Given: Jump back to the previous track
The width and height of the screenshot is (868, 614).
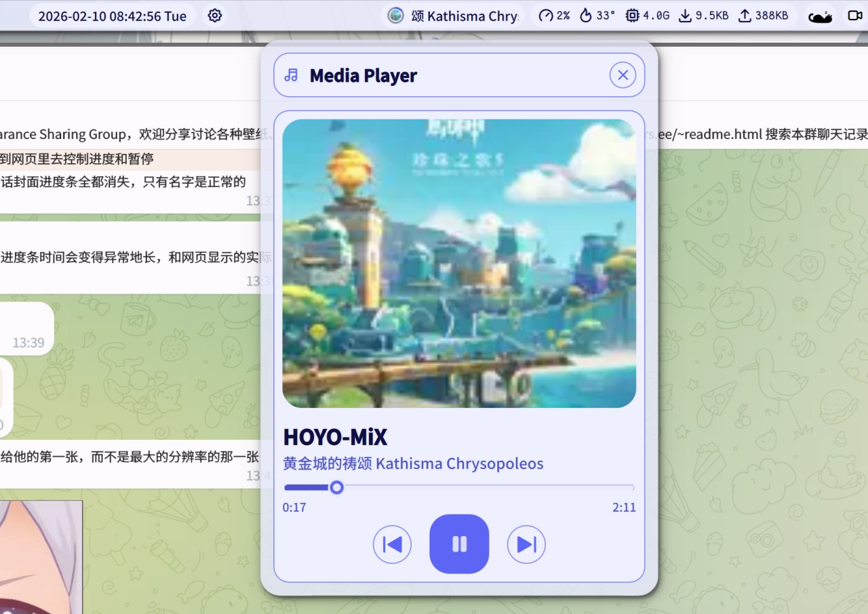Looking at the screenshot, I should [392, 544].
